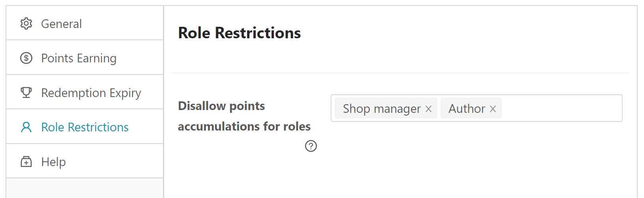Remove the Author role tag
This screenshot has height=198, width=644.
pyautogui.click(x=493, y=109)
